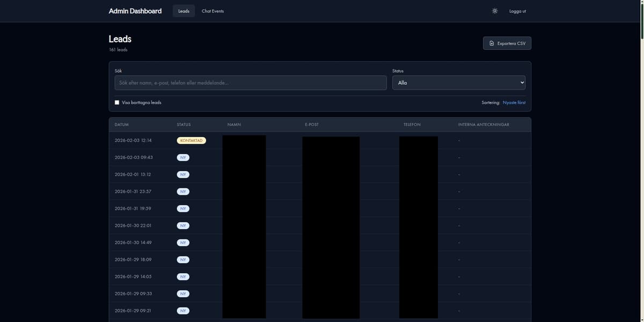Click NY badge in 2026-01-29 09:21 row
The image size is (644, 322).
183,311
